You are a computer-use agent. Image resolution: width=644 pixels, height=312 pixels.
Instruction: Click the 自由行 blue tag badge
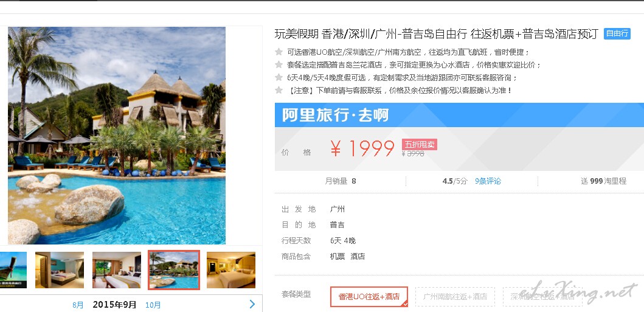pos(617,33)
